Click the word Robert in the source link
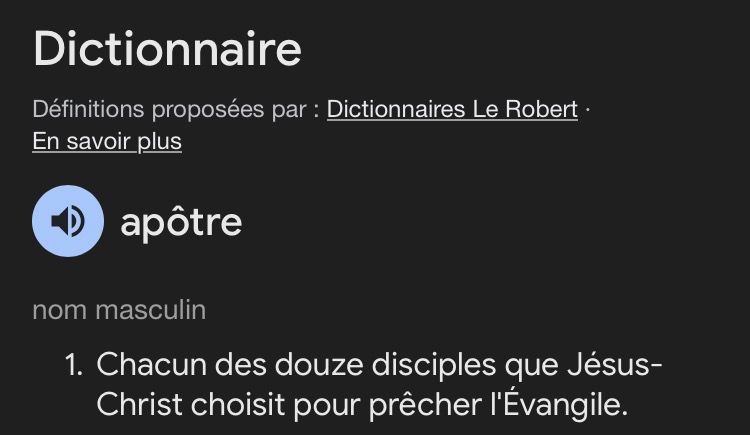Screen dimensions: 750x435 point(544,108)
